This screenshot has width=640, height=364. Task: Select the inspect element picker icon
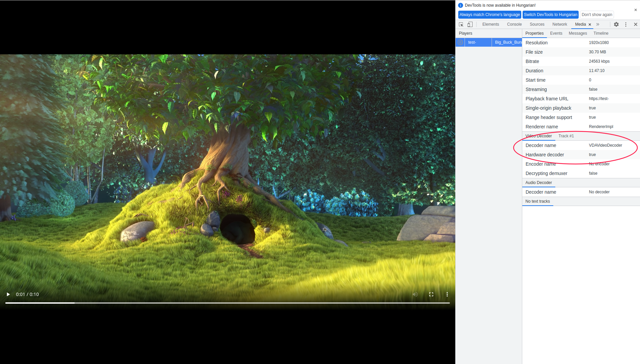tap(461, 24)
